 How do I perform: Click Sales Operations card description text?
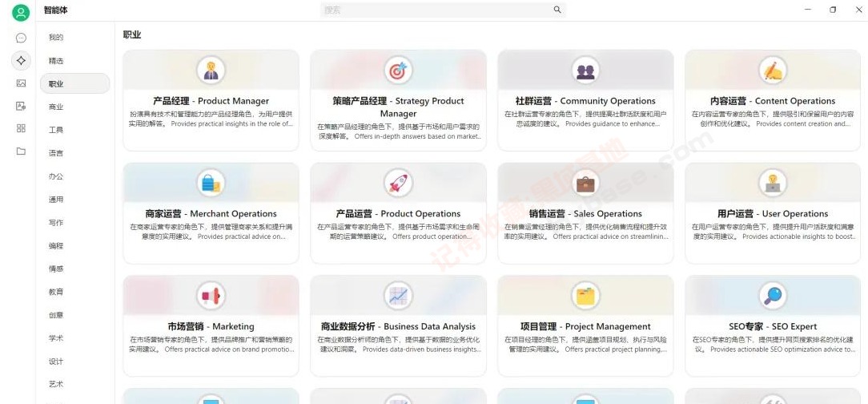click(x=585, y=232)
